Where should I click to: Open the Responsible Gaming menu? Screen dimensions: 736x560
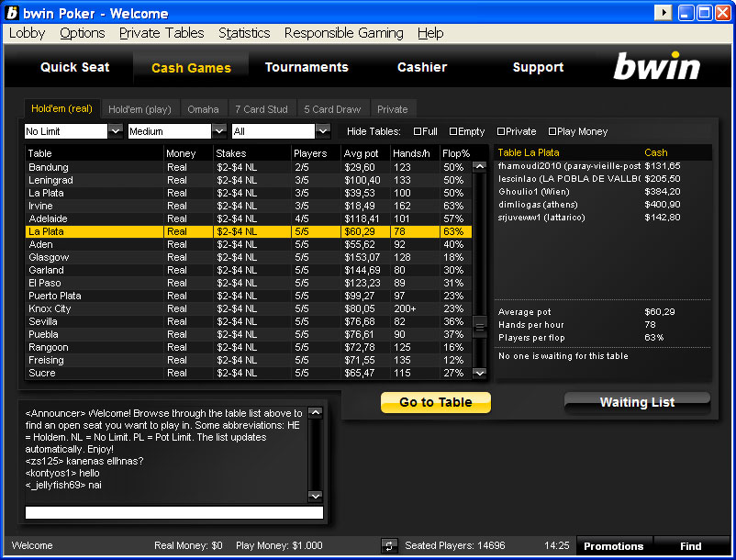tap(343, 33)
